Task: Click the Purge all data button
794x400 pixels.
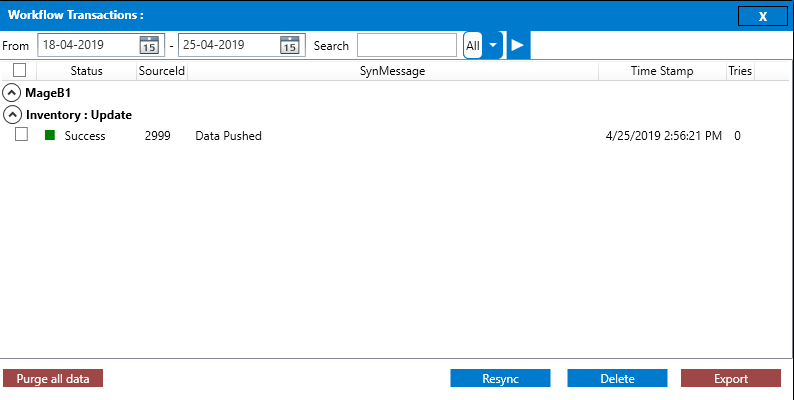Action: (x=53, y=379)
